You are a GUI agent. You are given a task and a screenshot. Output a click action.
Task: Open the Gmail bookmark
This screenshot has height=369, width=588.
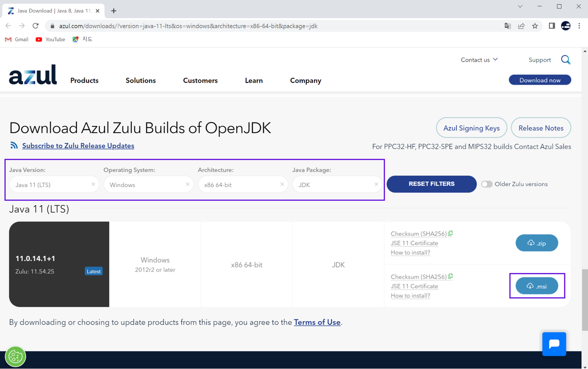pyautogui.click(x=17, y=39)
